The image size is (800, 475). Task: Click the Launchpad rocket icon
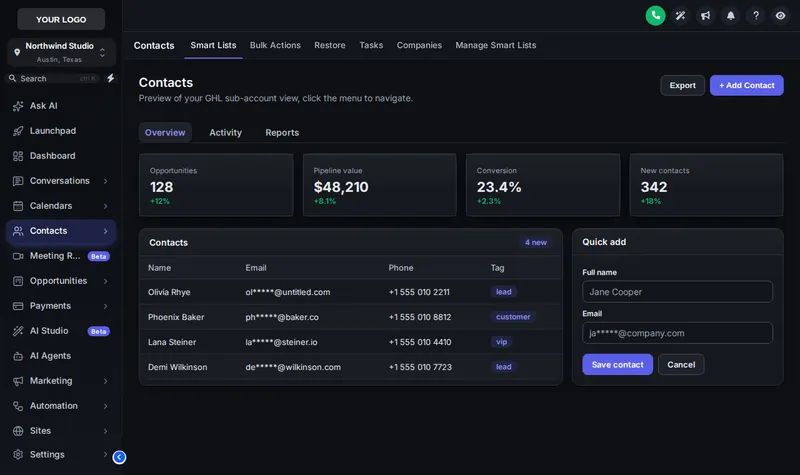point(18,131)
